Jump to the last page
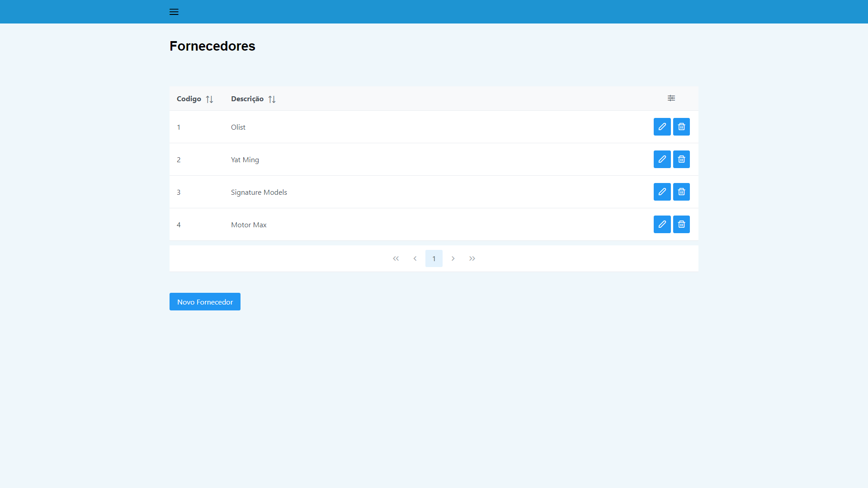 coord(472,258)
